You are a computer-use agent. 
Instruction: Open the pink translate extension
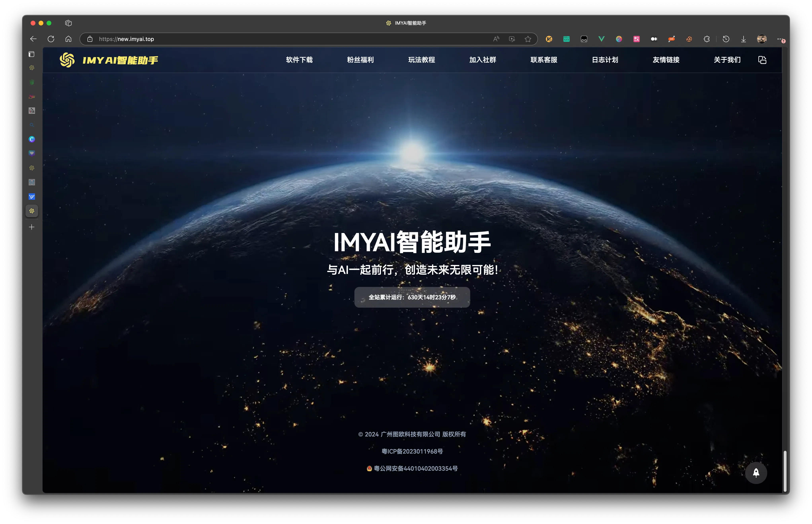[637, 39]
